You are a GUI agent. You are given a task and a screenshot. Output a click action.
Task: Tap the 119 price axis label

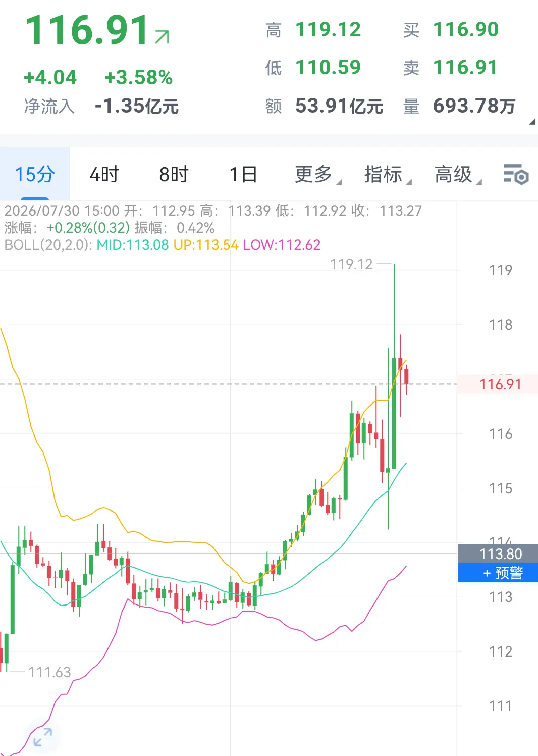pyautogui.click(x=501, y=270)
